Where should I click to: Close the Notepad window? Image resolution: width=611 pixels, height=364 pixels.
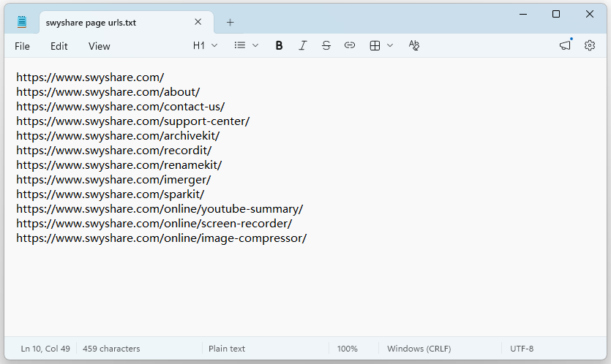pyautogui.click(x=590, y=15)
